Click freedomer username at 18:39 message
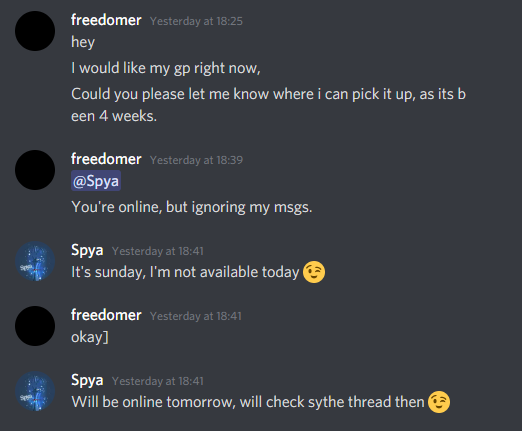This screenshot has height=431, width=522. click(106, 159)
